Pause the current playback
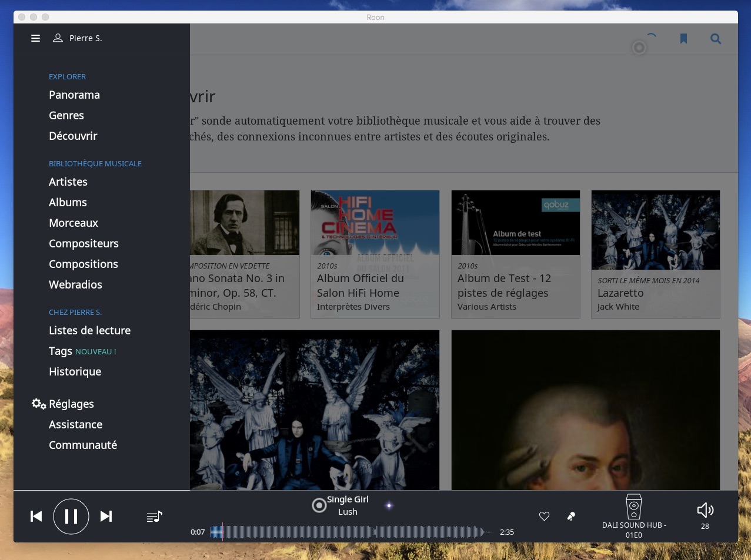Image resolution: width=751 pixels, height=560 pixels. click(71, 516)
